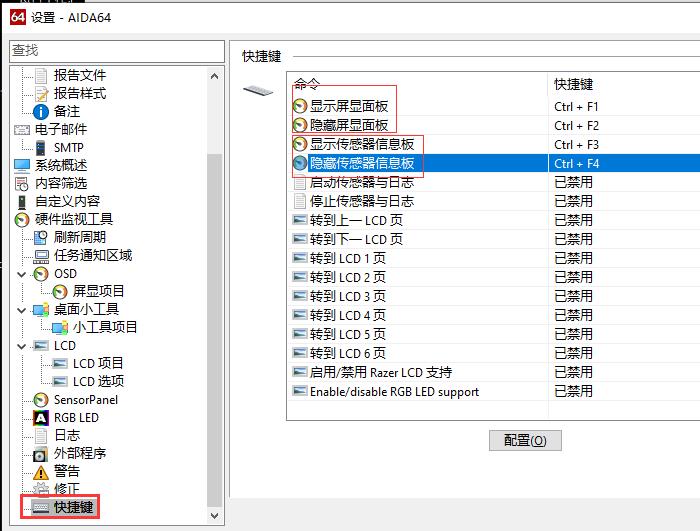Select the 显示屏显面板 command row
700x531 pixels.
(493, 107)
